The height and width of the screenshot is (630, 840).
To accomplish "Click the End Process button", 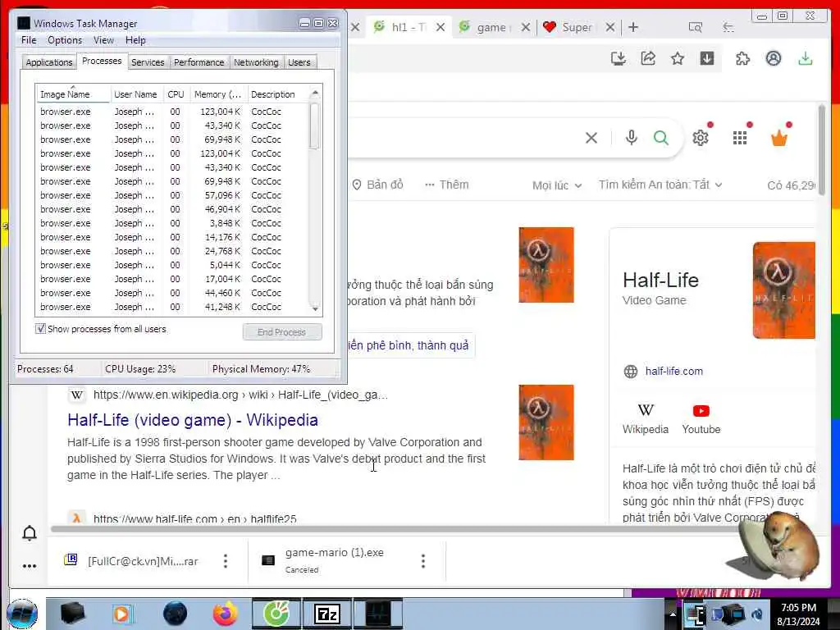I will click(x=282, y=332).
